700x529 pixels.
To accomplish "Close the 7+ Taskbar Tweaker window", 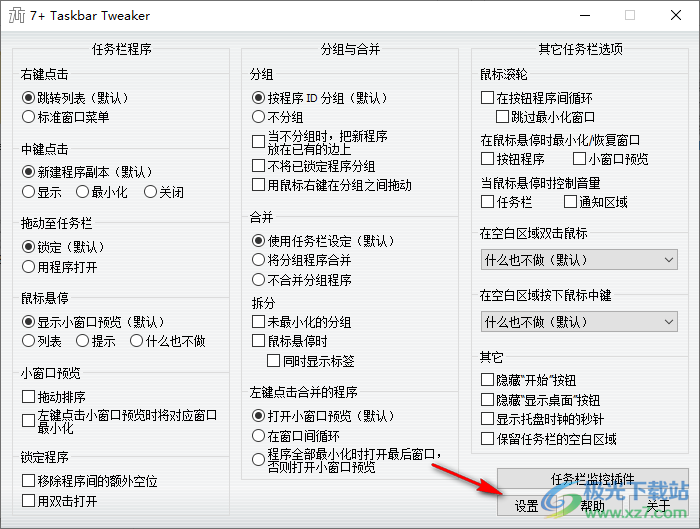I will [676, 15].
